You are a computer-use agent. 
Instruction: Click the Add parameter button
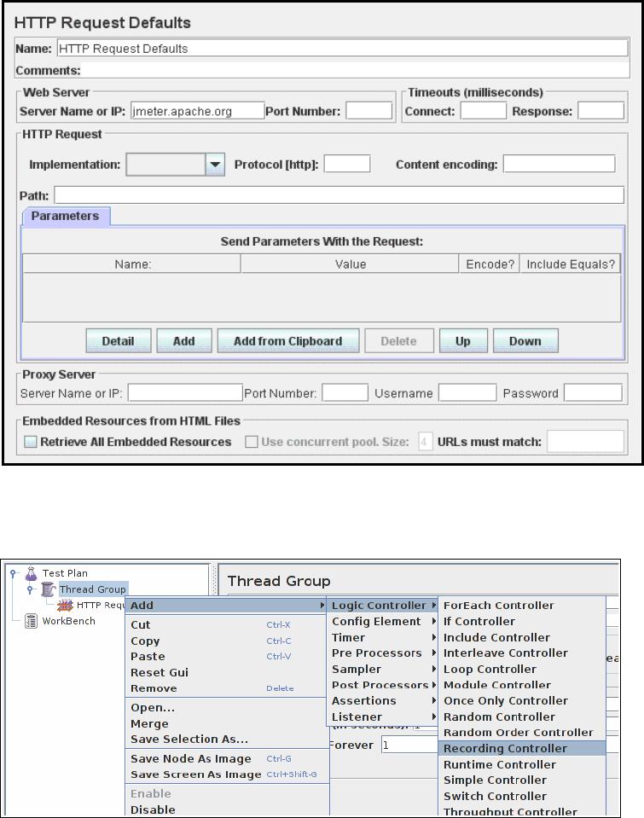(184, 340)
